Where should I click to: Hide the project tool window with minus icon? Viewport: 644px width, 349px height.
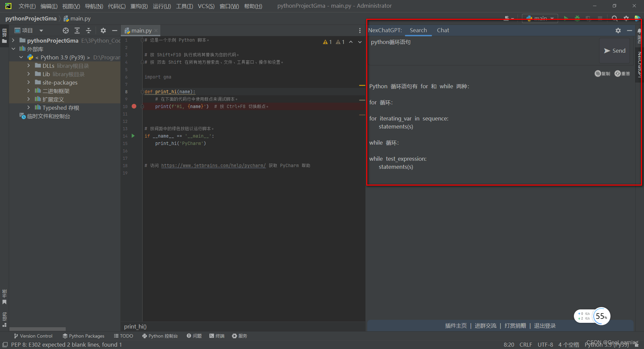point(115,31)
